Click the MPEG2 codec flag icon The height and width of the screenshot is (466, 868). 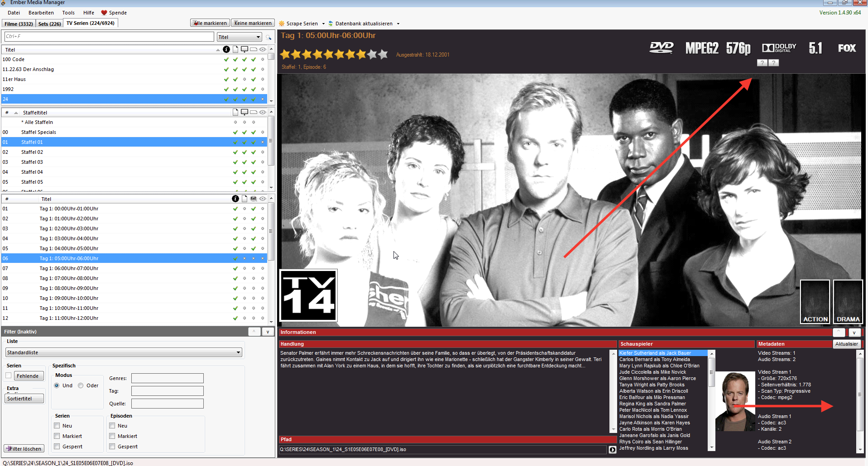tap(702, 48)
